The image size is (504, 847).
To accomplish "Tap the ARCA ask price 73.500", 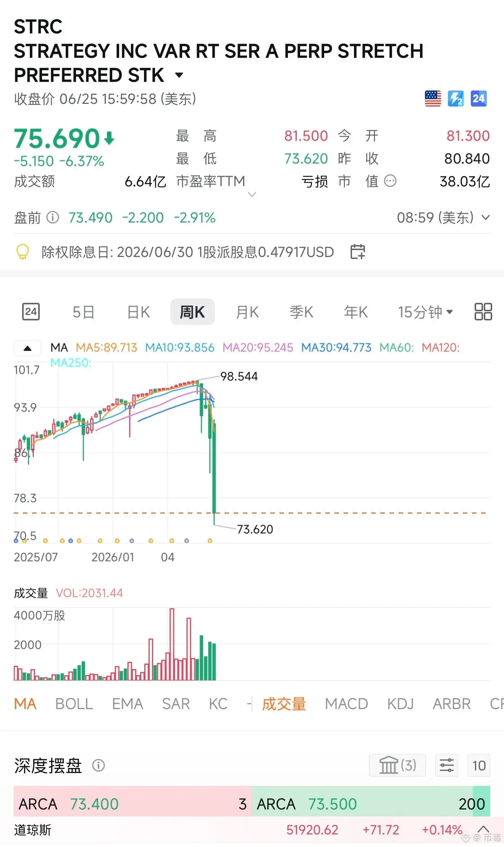I will click(332, 804).
